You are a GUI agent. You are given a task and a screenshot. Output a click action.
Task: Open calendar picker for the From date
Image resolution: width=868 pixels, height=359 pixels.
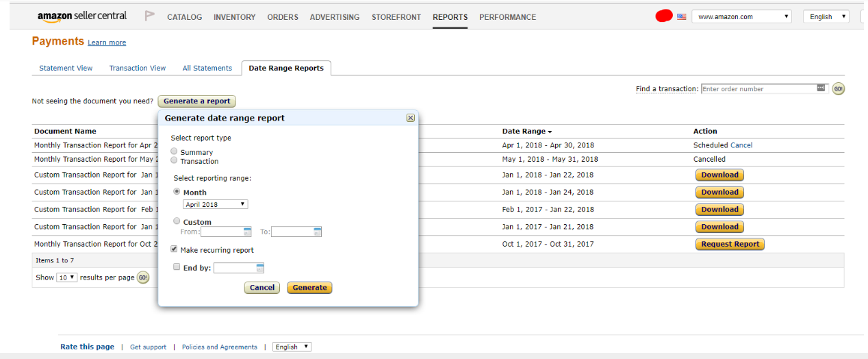(x=247, y=232)
